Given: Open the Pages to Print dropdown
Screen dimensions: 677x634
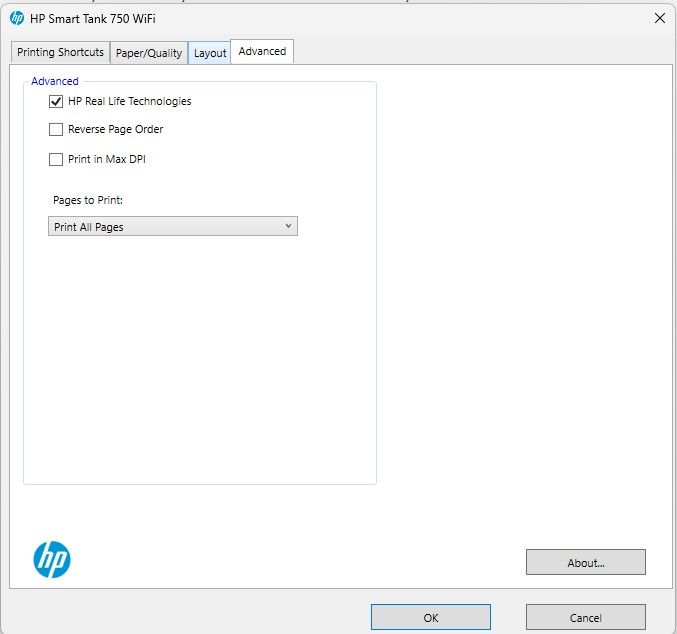Looking at the screenshot, I should 173,226.
